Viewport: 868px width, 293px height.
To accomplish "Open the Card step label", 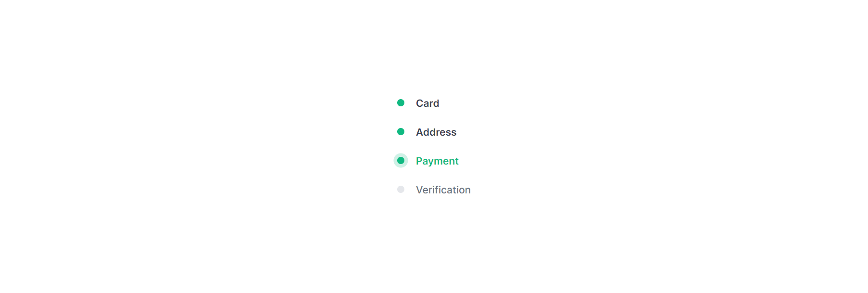I will (428, 103).
